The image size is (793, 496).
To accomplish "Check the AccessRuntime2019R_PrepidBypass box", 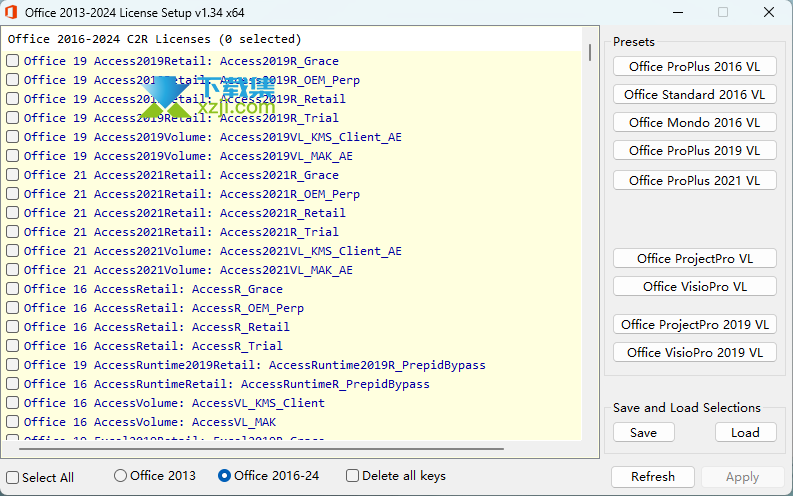I will pos(13,365).
